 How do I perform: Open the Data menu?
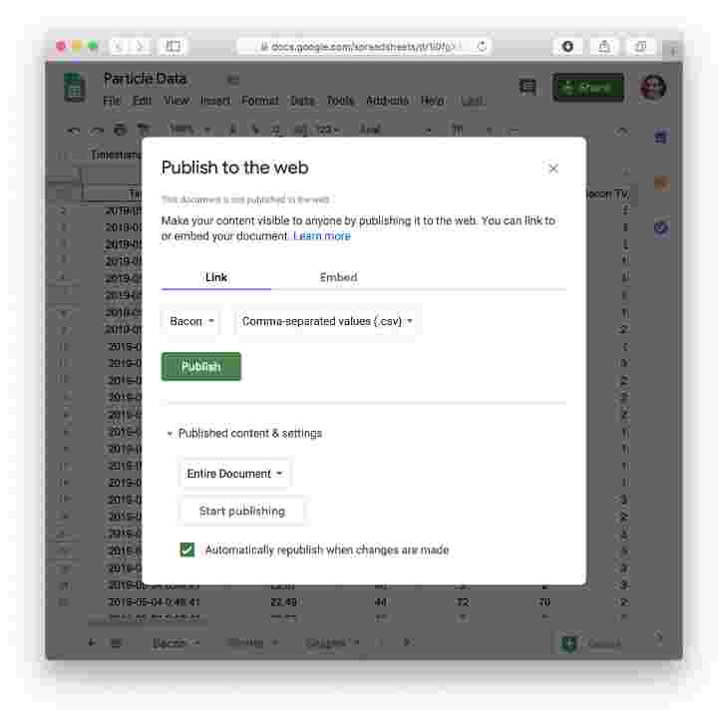pos(302,101)
